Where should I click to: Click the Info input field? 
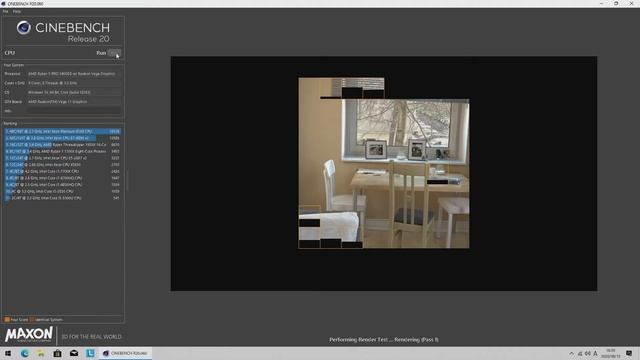74,111
